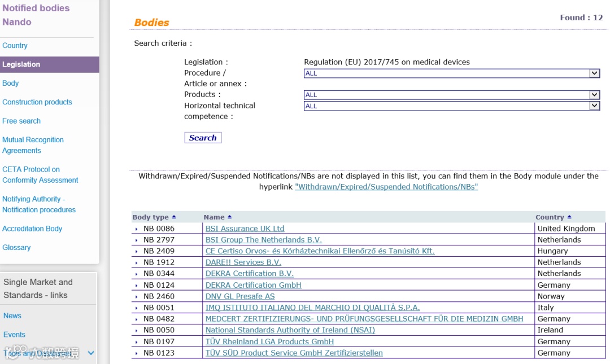The height and width of the screenshot is (364, 610).
Task: Open TÜV Rheinland LGA Products GmbH link
Action: pos(269,342)
